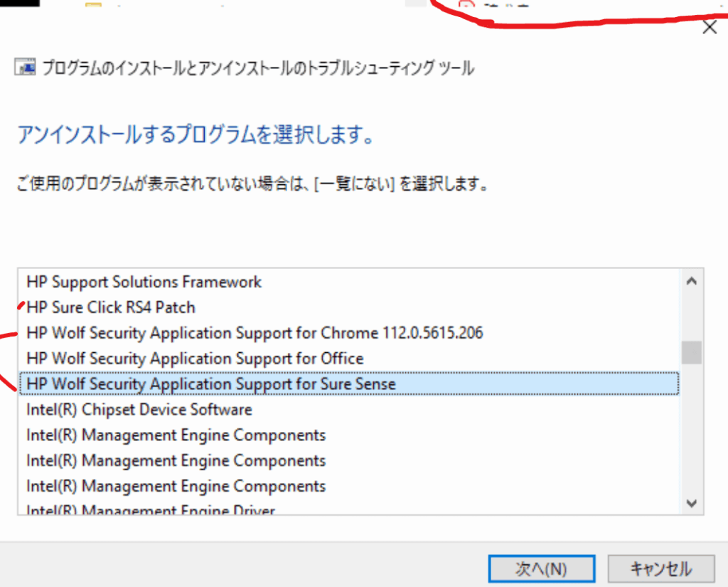Select Intel(R) Chipset Device Software
Image resolution: width=728 pixels, height=587 pixels.
tap(139, 410)
